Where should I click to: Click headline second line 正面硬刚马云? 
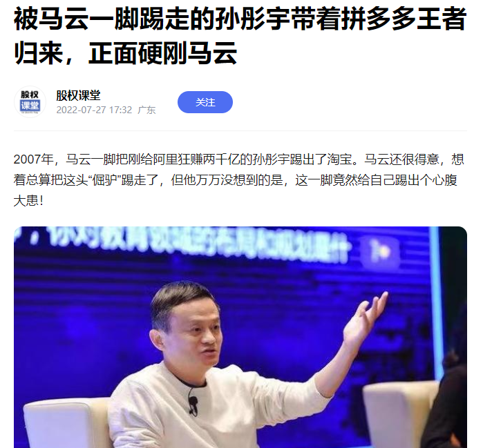click(162, 54)
